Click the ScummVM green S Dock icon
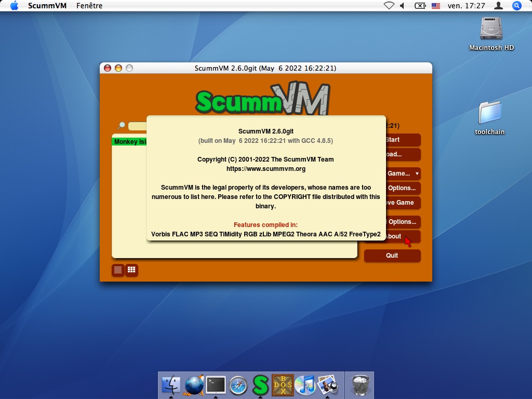532x399 pixels. (261, 385)
